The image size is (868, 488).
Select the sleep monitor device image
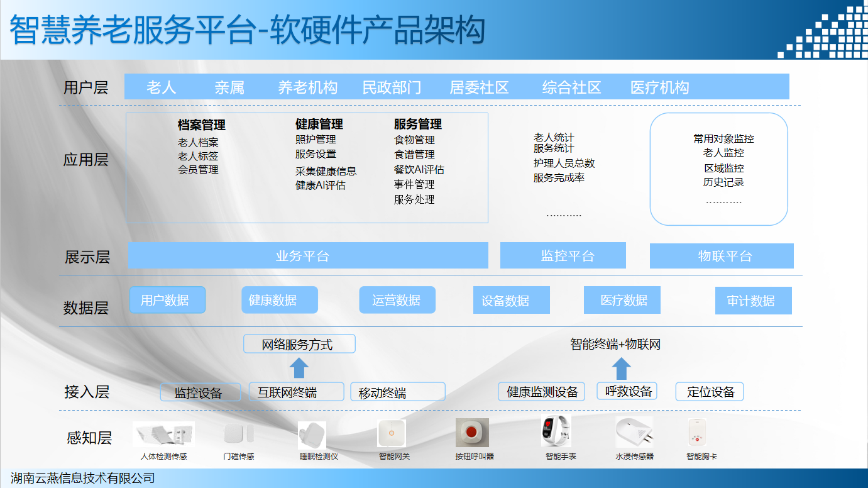tap(312, 435)
